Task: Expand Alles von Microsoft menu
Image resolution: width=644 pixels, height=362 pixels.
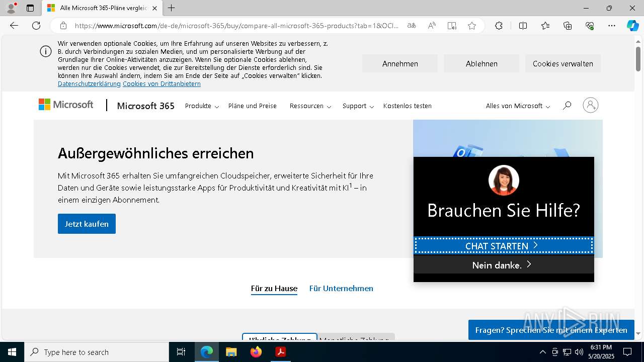Action: [x=518, y=106]
